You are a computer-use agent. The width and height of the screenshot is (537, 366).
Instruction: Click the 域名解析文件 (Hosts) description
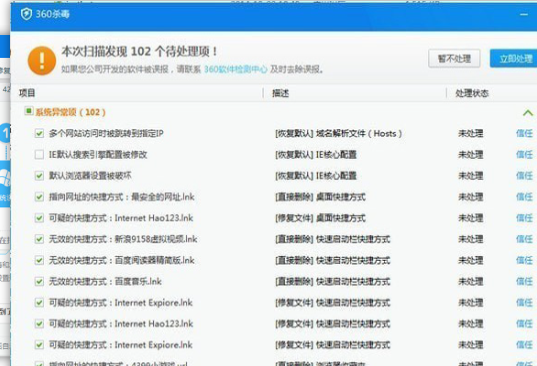[338, 133]
